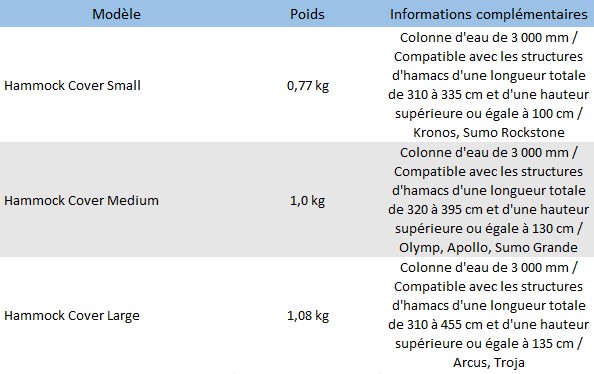
Task: Click the Olymp, Apollo, Sumo Grande text
Action: [x=488, y=247]
